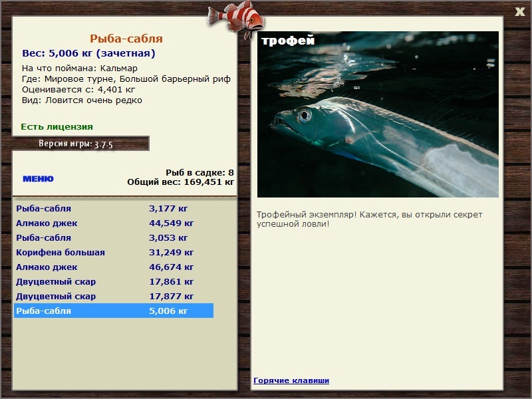This screenshot has height=399, width=532.
Task: Click Оценивается с: 4,401 кг line
Action: point(78,90)
